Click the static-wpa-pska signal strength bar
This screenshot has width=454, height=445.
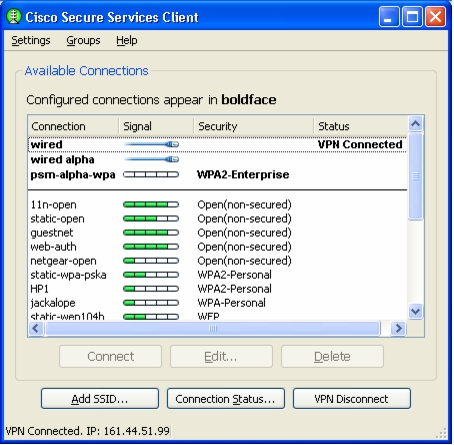(x=151, y=275)
